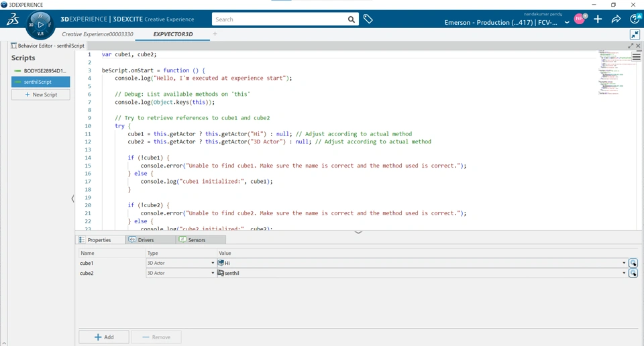Click the plus Add icon in top bar
The width and height of the screenshot is (644, 346).
598,19
